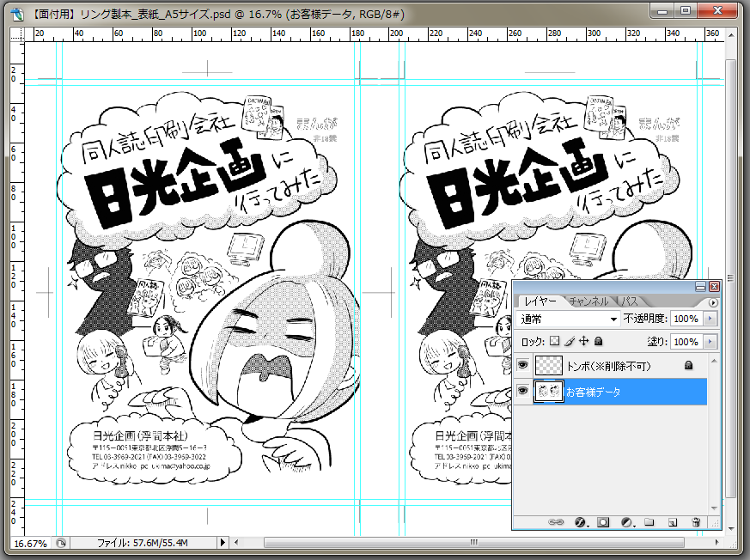The width and height of the screenshot is (750, 560).
Task: Toggle lock transparent pixels
Action: (x=555, y=342)
